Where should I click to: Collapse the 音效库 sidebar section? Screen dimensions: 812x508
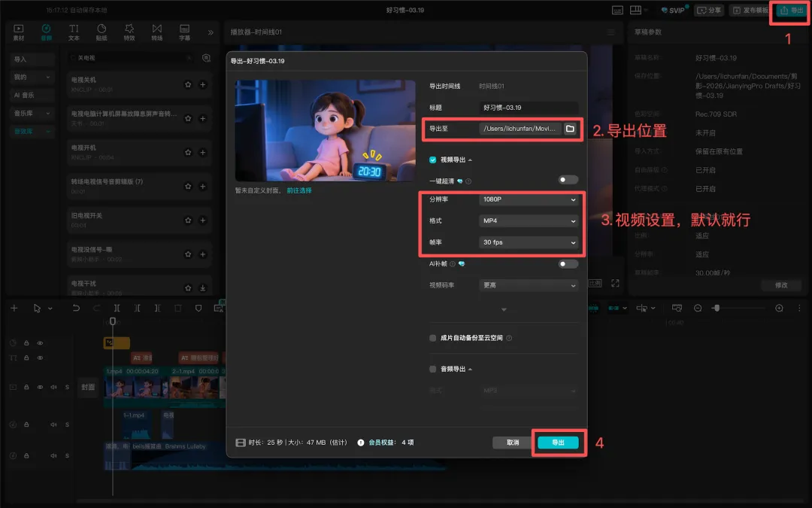tap(32, 131)
